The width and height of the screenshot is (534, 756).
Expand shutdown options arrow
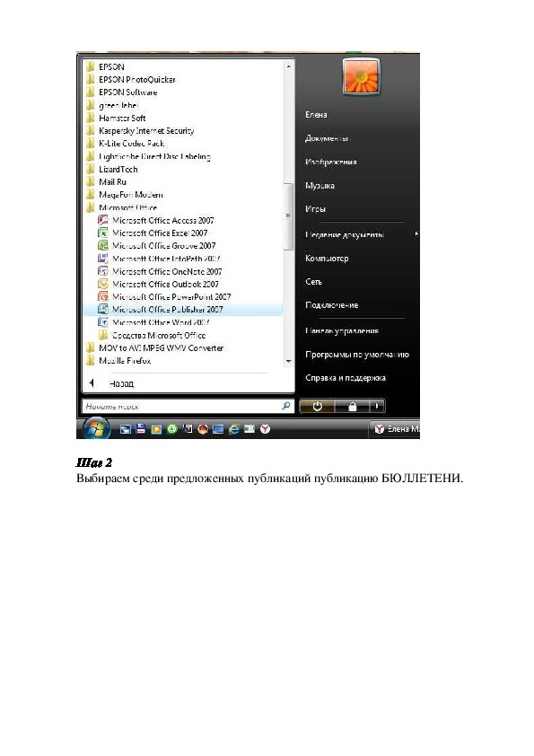click(x=377, y=407)
